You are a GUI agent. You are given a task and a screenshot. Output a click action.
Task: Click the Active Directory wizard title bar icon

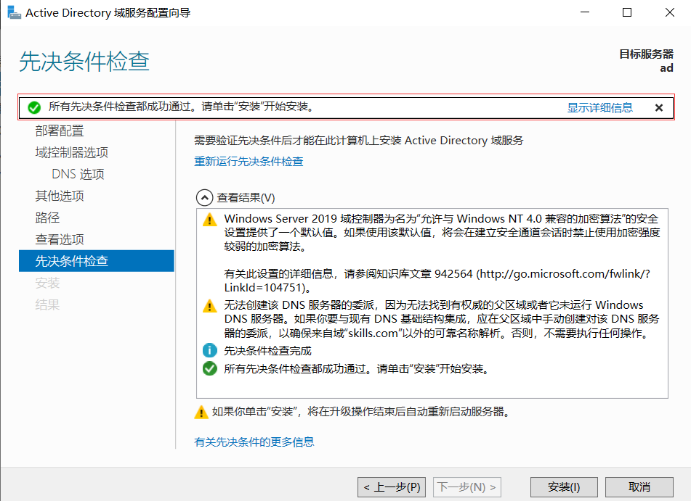14,12
